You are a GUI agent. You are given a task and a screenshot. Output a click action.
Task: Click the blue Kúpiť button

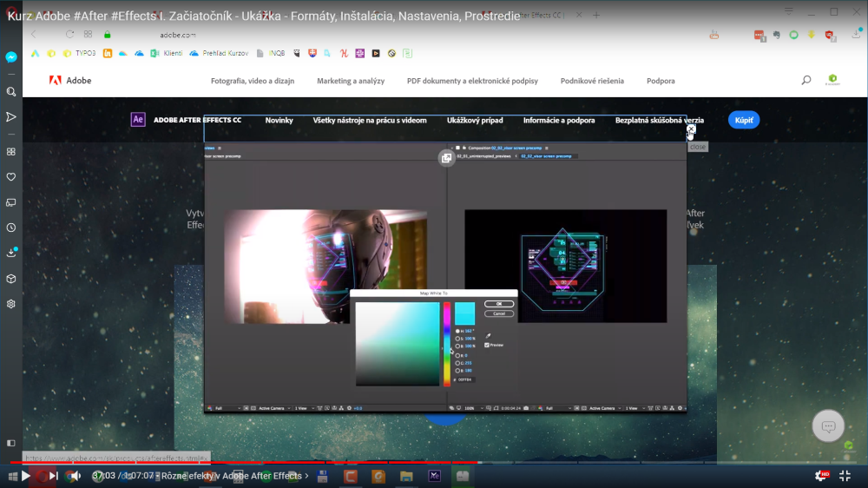744,120
